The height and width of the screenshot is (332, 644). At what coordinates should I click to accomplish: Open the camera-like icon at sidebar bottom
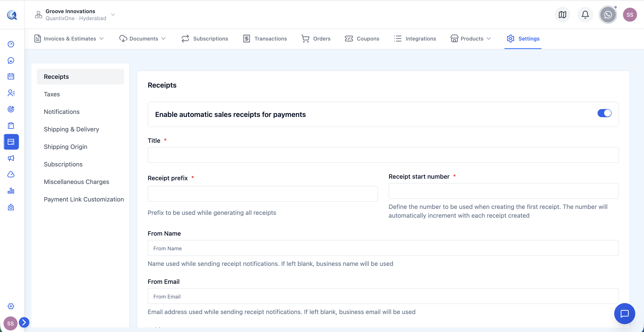pyautogui.click(x=11, y=207)
